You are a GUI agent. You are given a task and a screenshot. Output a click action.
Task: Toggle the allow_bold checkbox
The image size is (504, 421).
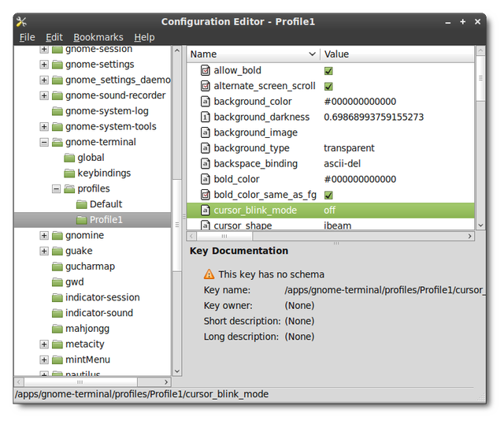click(x=328, y=71)
